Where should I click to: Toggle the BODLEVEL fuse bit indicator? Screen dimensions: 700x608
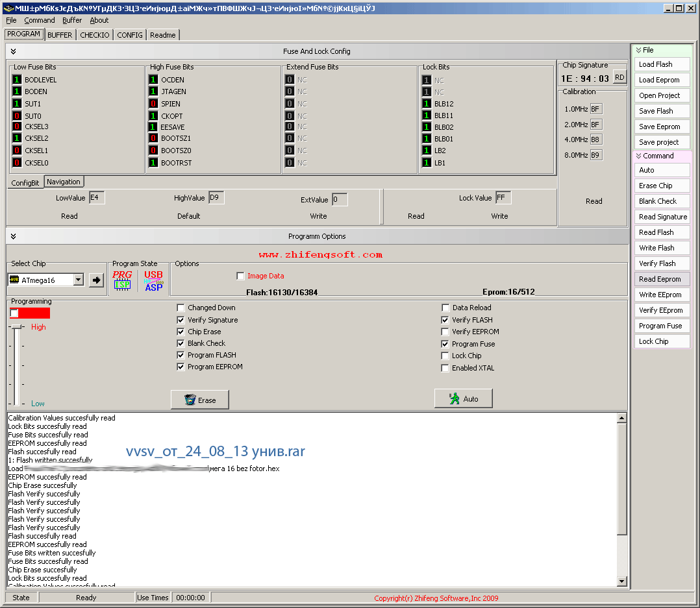[x=16, y=79]
